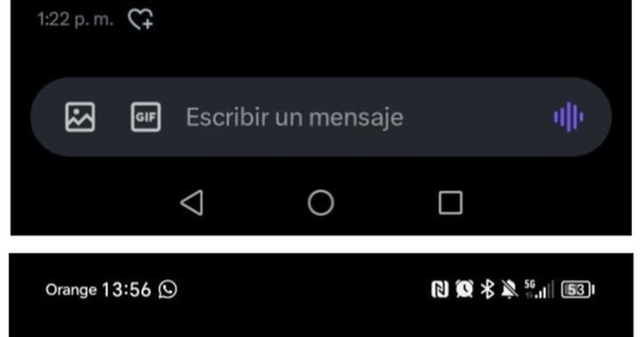The image size is (644, 337).
Task: Tap the signal strength bars
Action: (544, 290)
